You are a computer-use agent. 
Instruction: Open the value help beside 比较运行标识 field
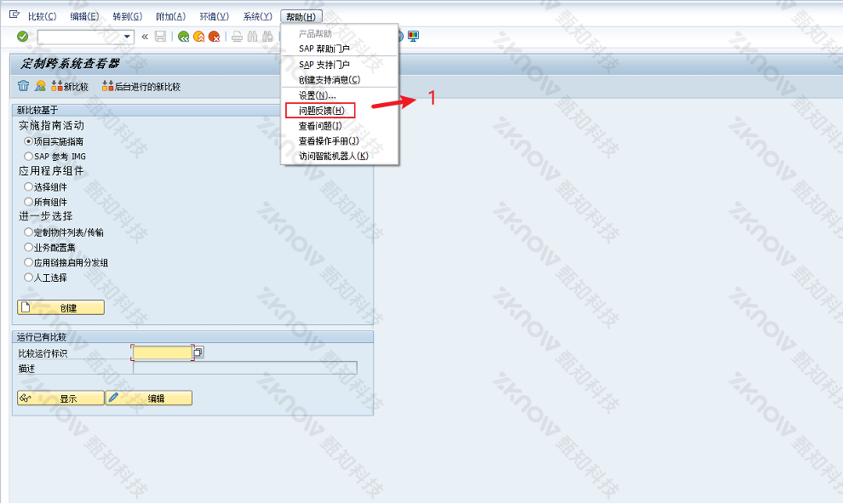pyautogui.click(x=198, y=352)
